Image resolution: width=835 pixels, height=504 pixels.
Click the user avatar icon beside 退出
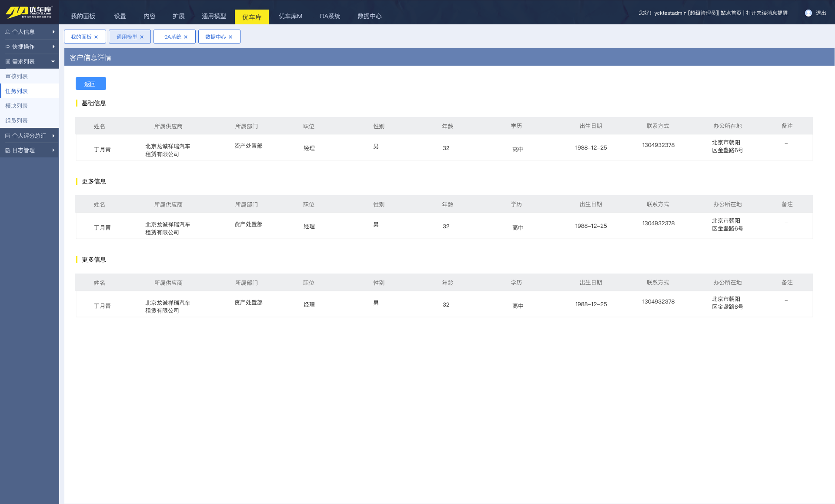tap(808, 13)
